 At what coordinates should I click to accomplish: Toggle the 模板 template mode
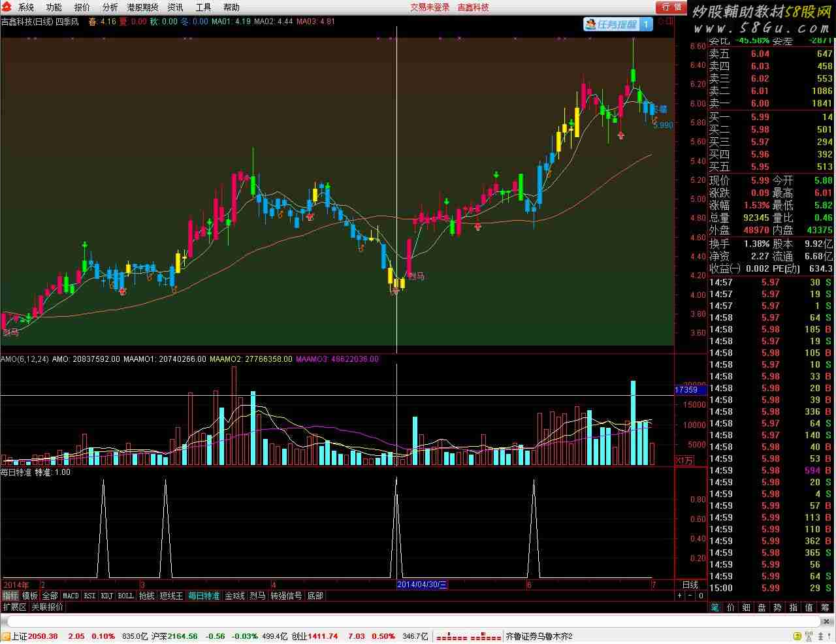30,596
